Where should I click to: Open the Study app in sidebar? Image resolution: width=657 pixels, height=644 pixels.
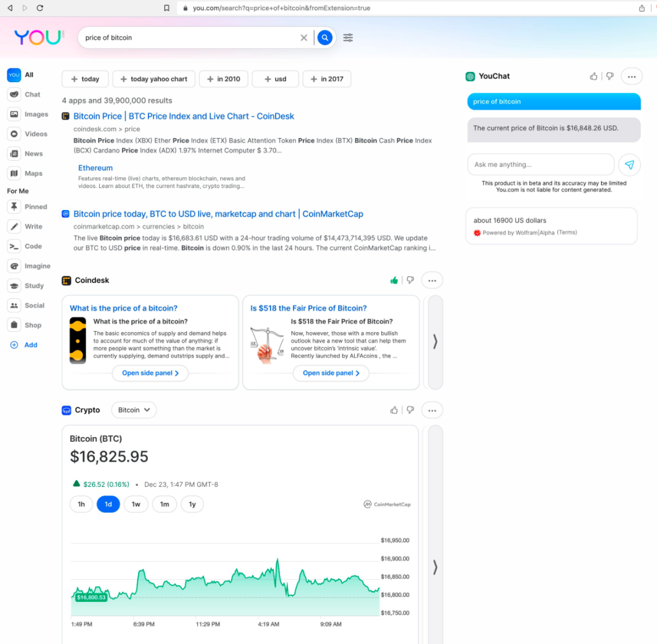pos(26,285)
